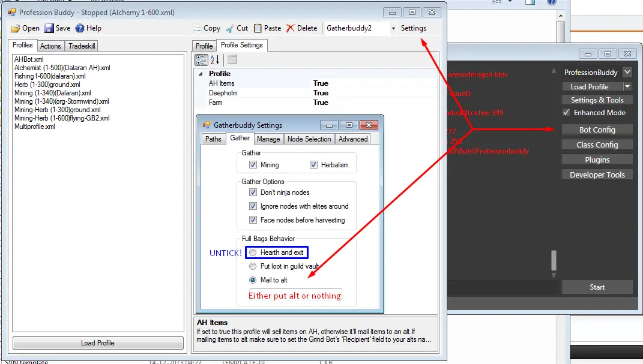Viewport: 643px width, 364px height.
Task: Select Multiprofile.xml in profile list
Action: [34, 127]
